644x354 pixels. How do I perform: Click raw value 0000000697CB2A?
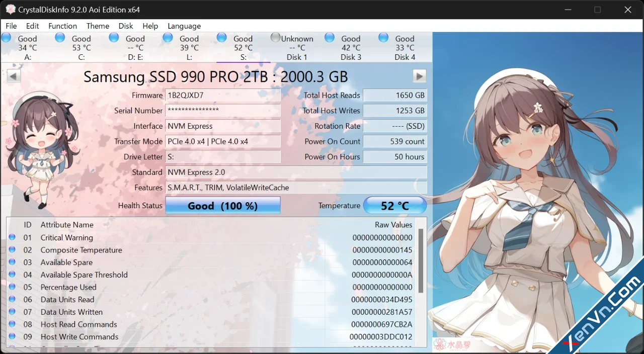[382, 324]
